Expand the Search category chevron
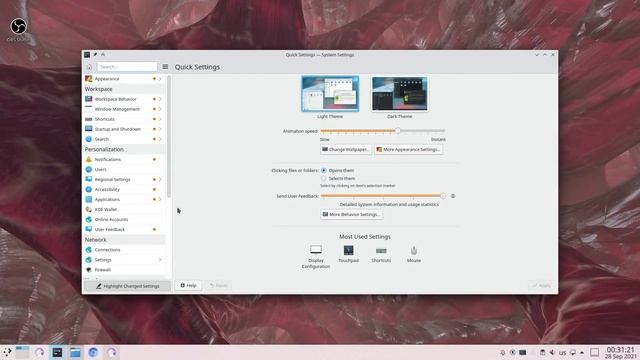Viewport: 640px width, 360px height. coord(160,139)
